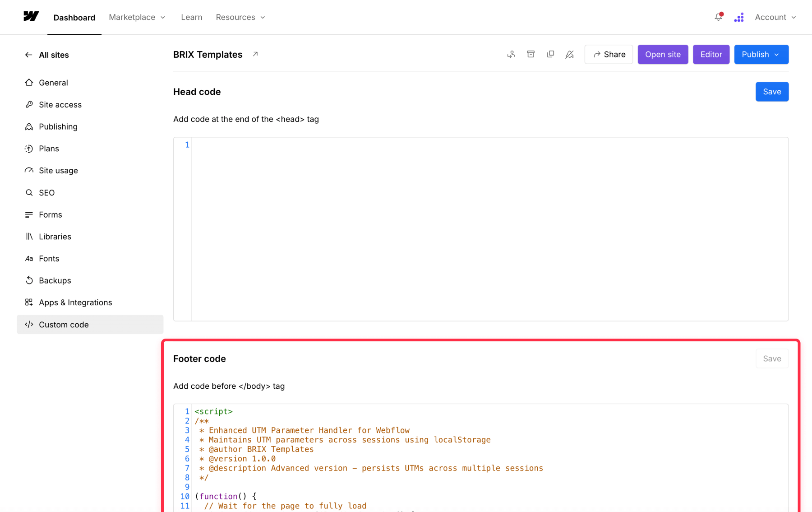Go back to All sites
Image resolution: width=812 pixels, height=512 pixels.
47,55
